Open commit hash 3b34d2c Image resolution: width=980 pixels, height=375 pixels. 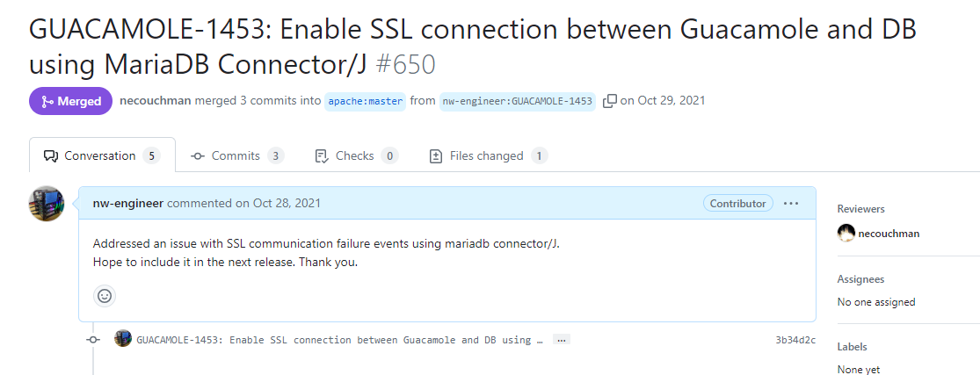click(795, 340)
